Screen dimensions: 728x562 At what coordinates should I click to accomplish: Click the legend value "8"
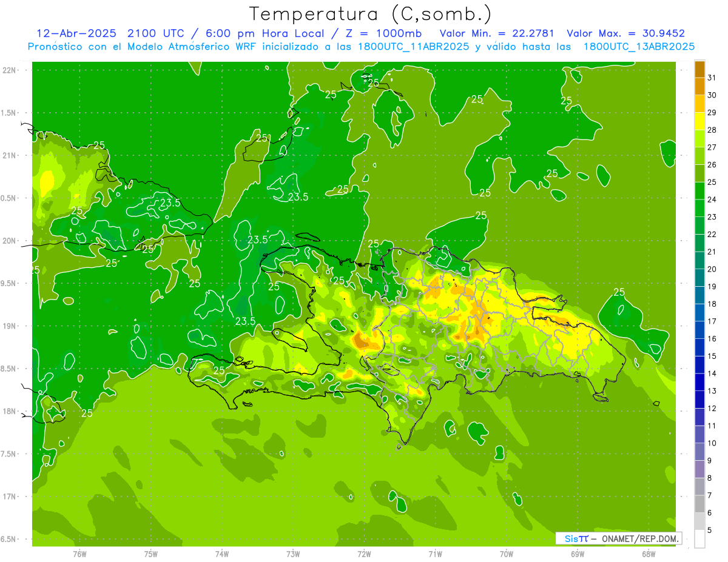(710, 478)
